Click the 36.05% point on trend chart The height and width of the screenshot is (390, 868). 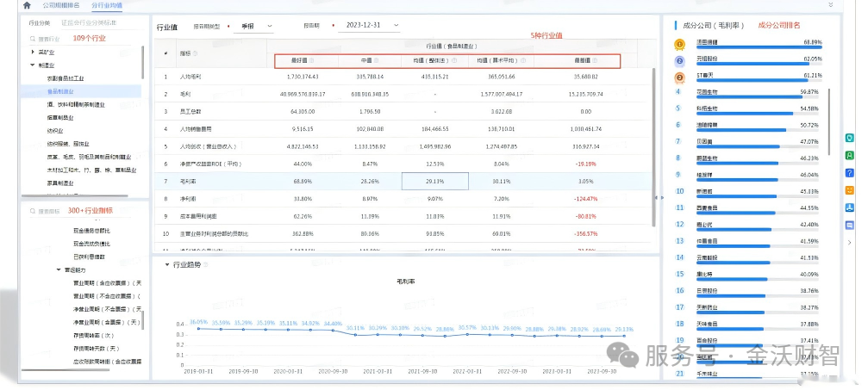coord(199,329)
